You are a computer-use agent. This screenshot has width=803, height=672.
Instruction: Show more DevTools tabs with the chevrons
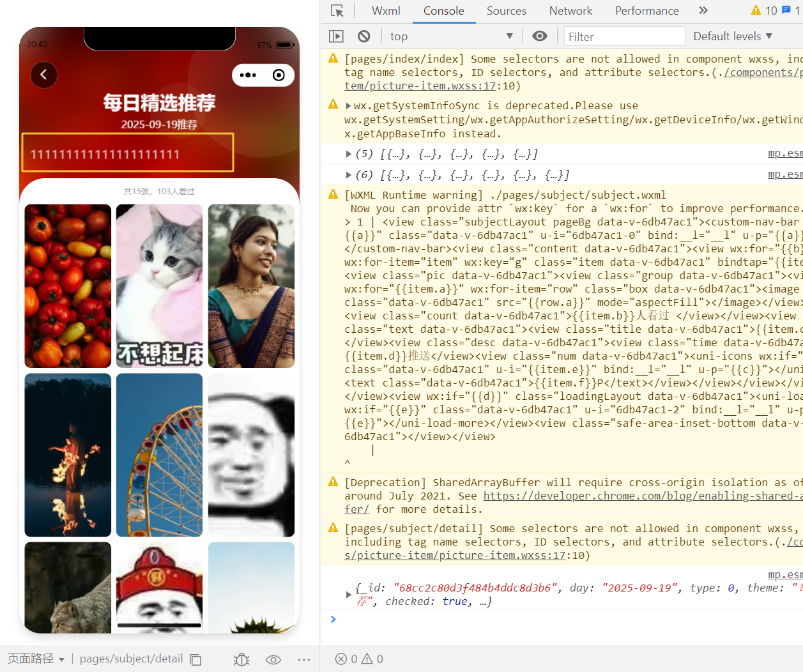(x=703, y=10)
